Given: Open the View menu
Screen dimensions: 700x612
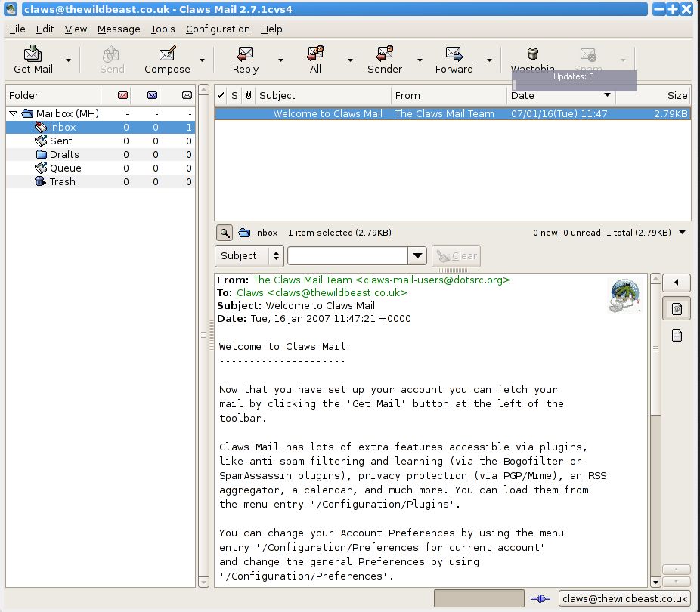Looking at the screenshot, I should click(76, 29).
